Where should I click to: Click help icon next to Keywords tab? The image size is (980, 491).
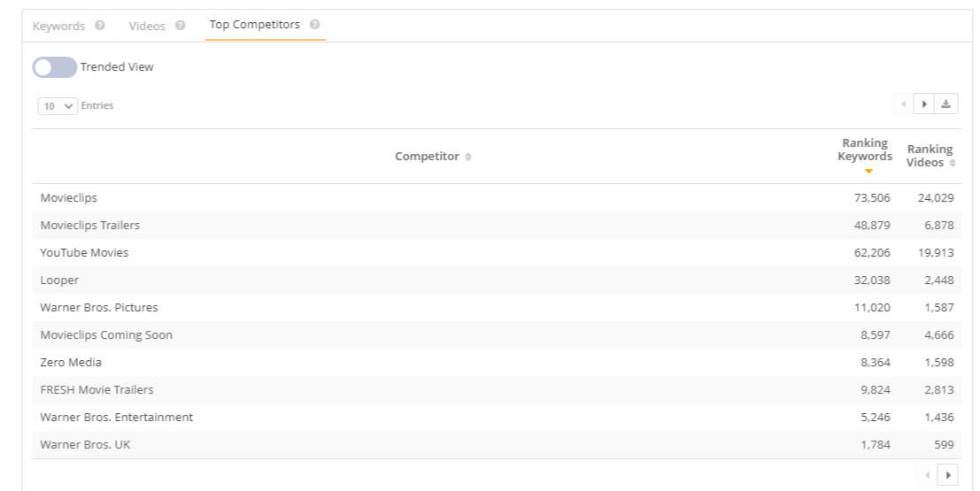tap(100, 26)
